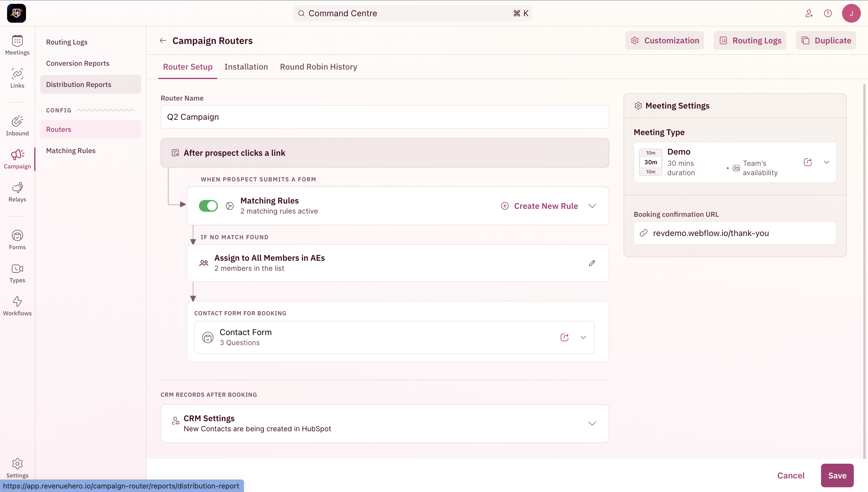Open Demo meeting type externally
868x492 pixels.
[808, 162]
